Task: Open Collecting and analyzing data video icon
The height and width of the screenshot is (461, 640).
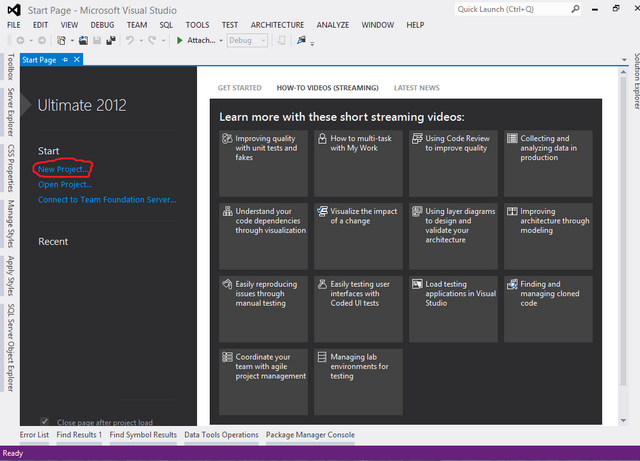Action: coord(512,138)
